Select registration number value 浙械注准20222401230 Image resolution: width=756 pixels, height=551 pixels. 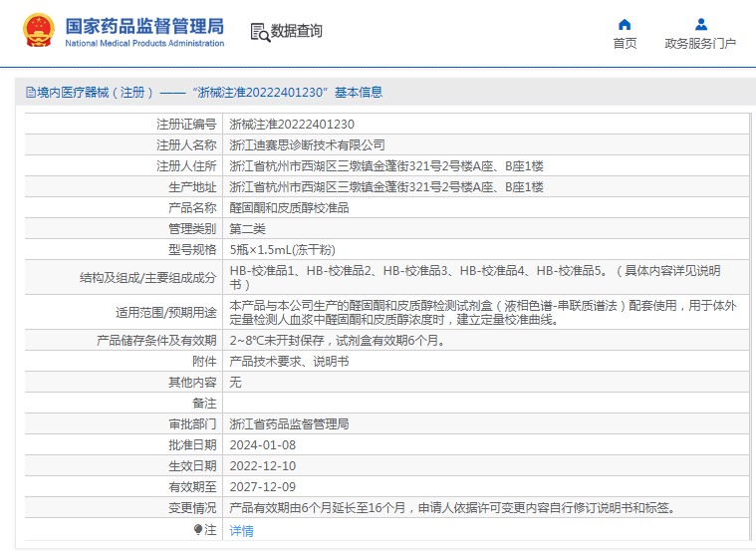tap(292, 125)
